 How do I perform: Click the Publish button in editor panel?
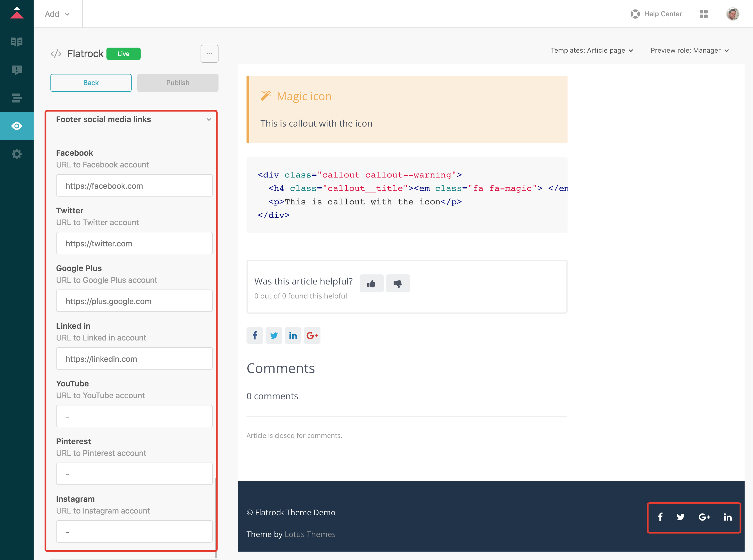tap(178, 82)
